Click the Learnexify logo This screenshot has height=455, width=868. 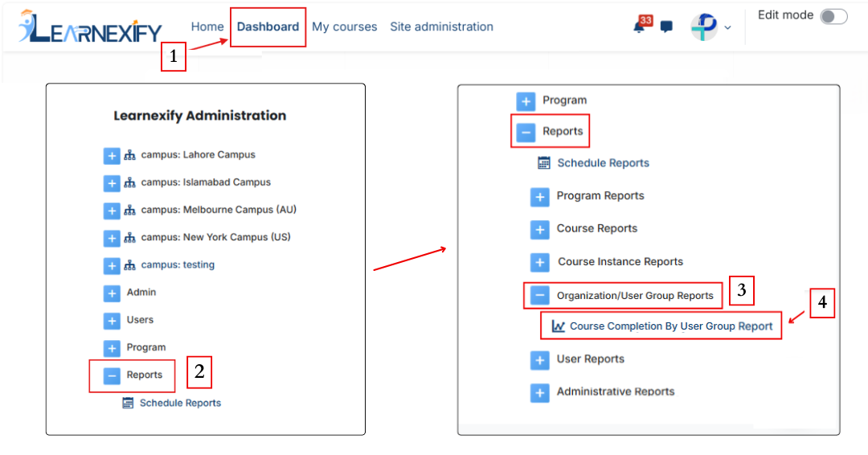tap(90, 27)
